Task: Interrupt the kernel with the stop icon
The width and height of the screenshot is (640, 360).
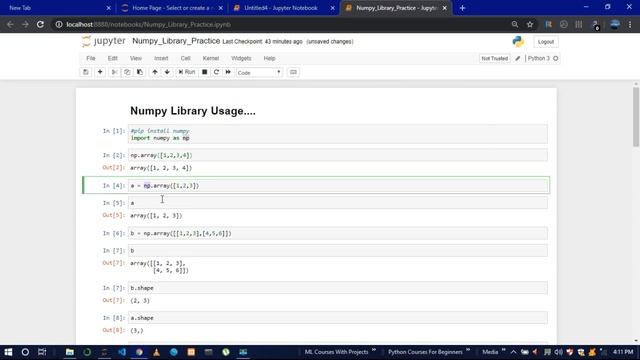Action: [204, 72]
